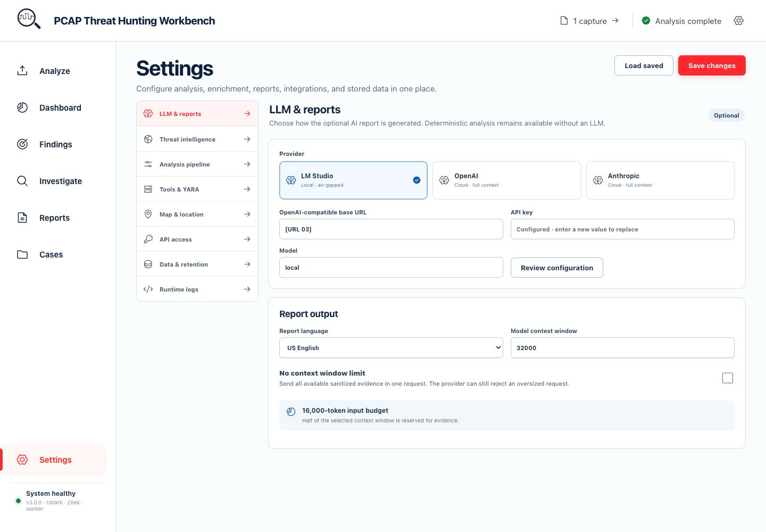Click the capture file icon in header

(564, 21)
